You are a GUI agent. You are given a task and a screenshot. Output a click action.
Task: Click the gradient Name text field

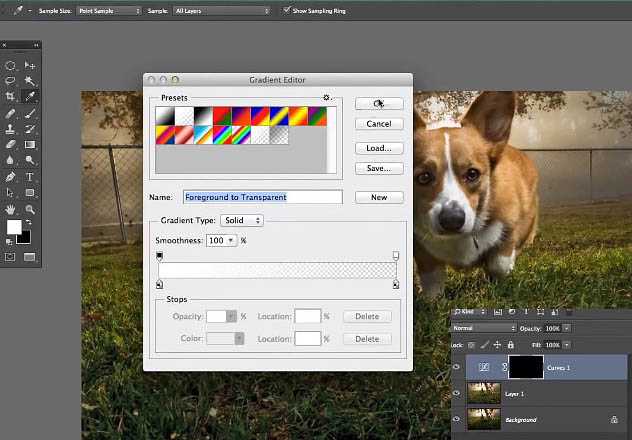point(262,197)
